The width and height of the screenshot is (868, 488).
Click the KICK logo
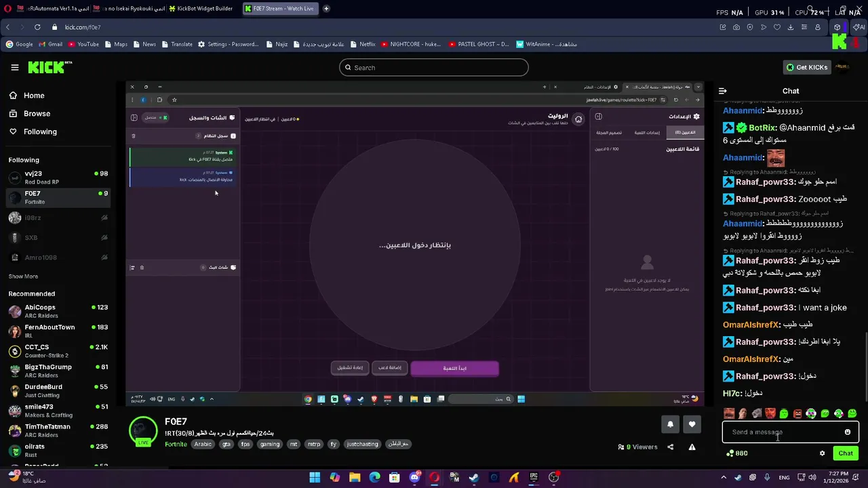tap(49, 67)
